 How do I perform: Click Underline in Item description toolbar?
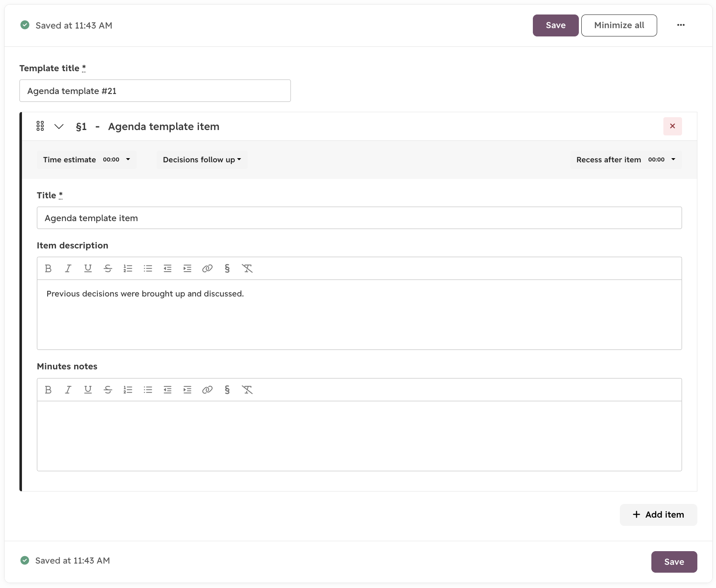88,268
